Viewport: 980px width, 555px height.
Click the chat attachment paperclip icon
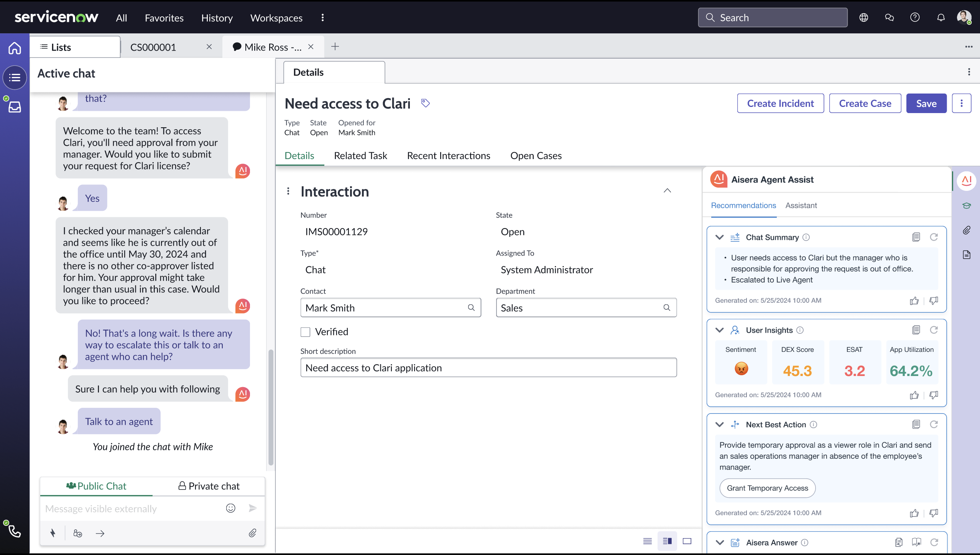point(252,533)
